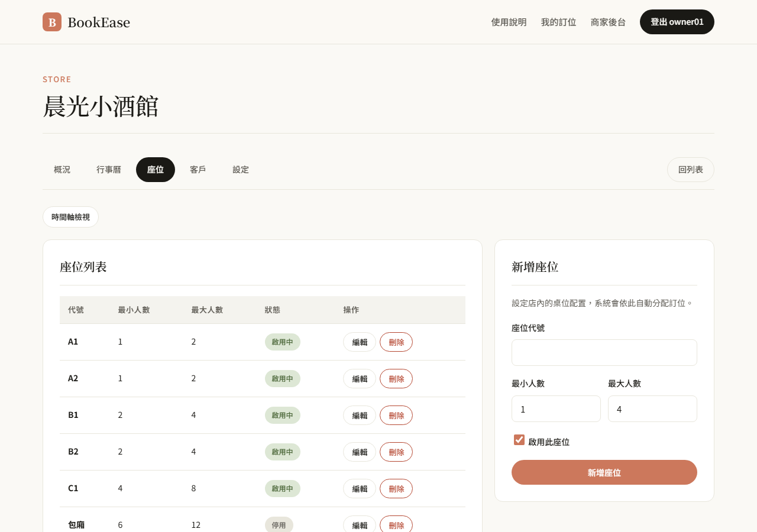
Task: Click the 最小人數 input in the form
Action: click(556, 409)
